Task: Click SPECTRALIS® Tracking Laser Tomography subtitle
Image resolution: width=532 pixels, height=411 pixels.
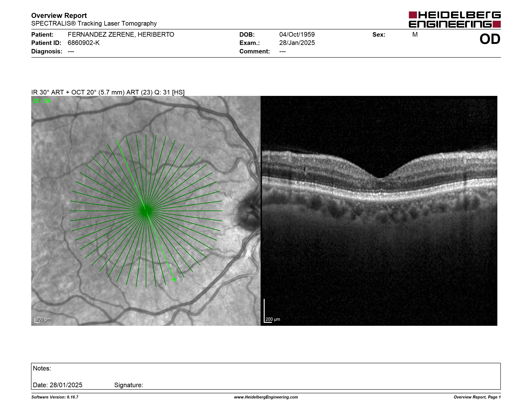Action: [94, 23]
